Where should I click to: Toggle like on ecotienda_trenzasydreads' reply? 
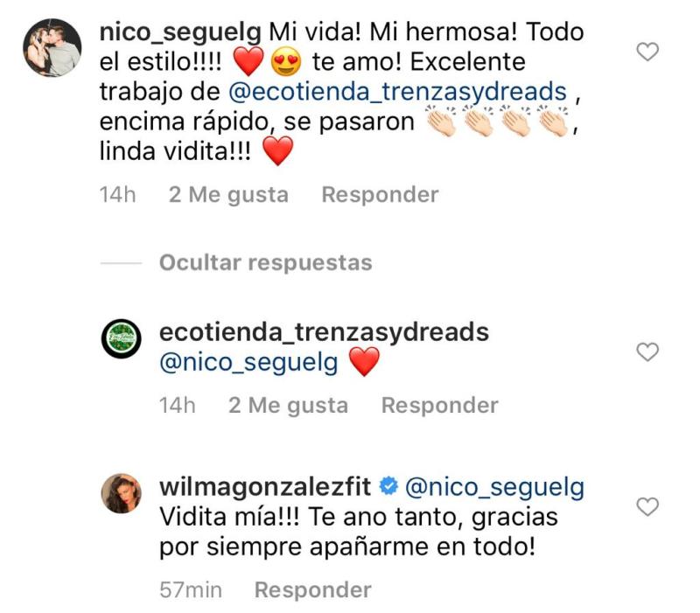(646, 350)
